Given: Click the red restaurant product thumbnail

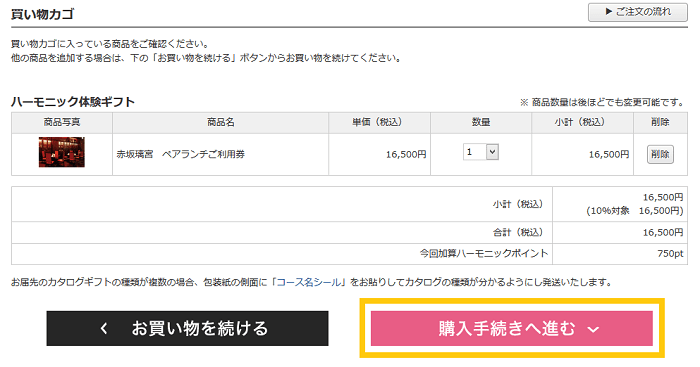Looking at the screenshot, I should point(62,152).
